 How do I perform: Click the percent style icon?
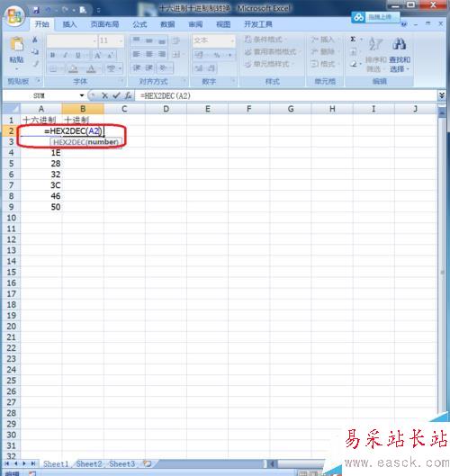(217, 55)
